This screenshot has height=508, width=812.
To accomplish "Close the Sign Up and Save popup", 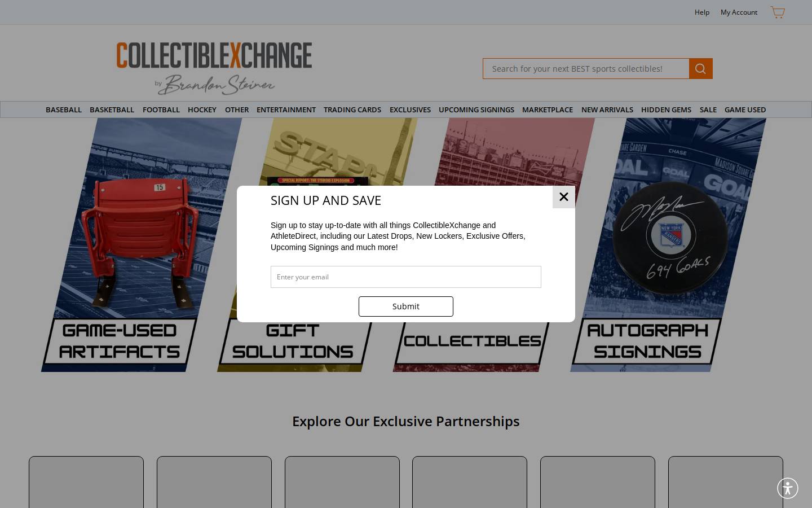I will coord(563,197).
